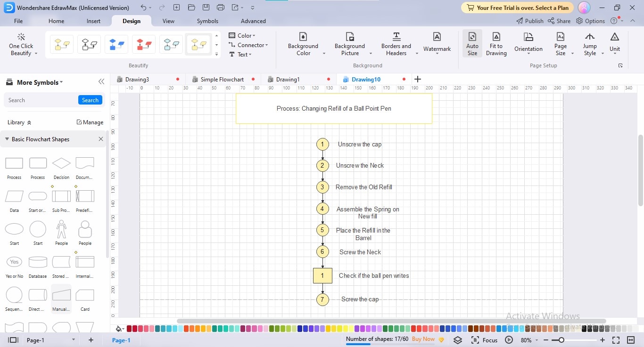Screen dimensions: 644x347
Task: Click the zoom out minus button
Action: point(545,340)
